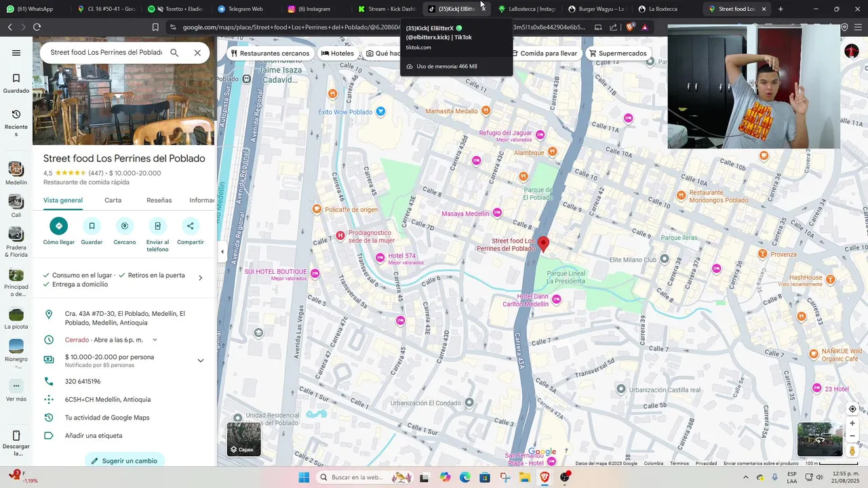Expand service options chevron
This screenshot has width=868, height=488.
point(200,278)
